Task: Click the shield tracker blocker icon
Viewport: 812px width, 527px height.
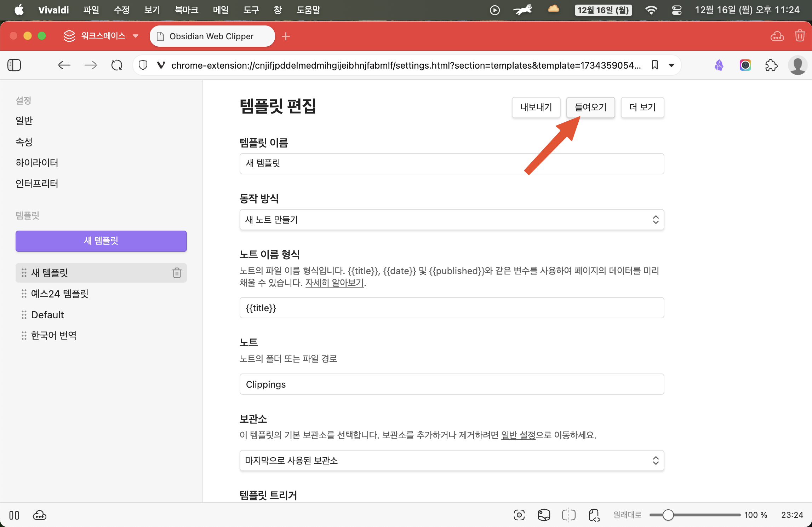Action: click(143, 65)
